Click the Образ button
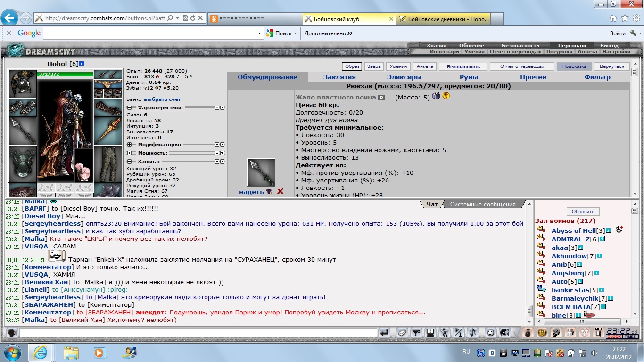Viewport: 644px width, 362px height. tap(352, 66)
